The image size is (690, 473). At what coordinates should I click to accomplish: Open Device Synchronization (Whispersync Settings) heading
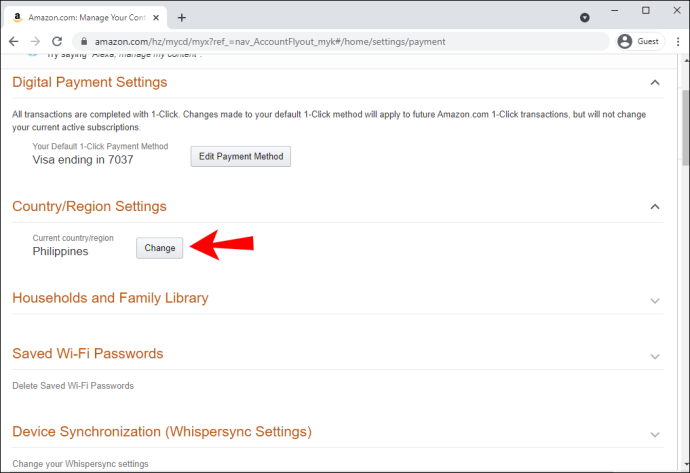tap(162, 432)
